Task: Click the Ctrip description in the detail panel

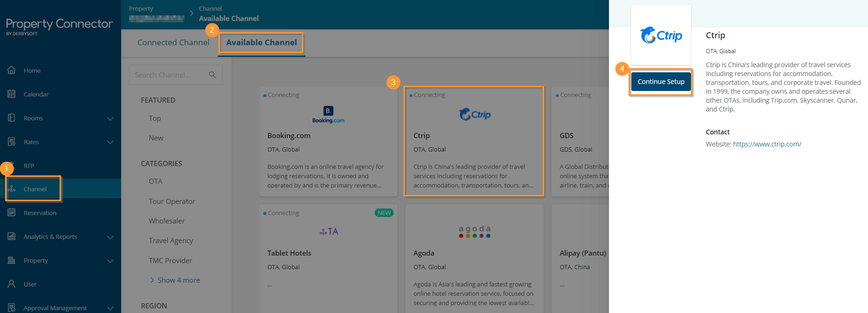Action: pyautogui.click(x=783, y=87)
